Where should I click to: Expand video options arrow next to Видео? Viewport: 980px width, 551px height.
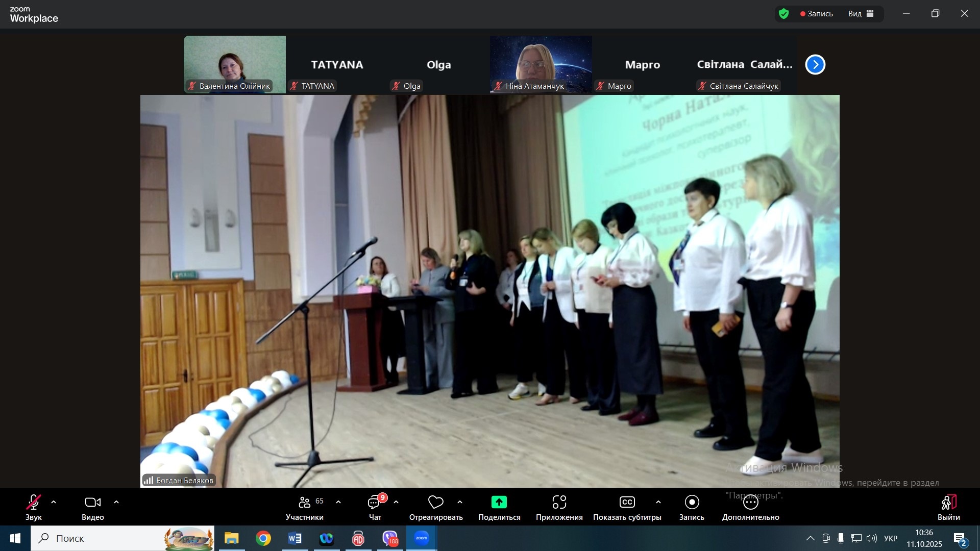tap(116, 503)
